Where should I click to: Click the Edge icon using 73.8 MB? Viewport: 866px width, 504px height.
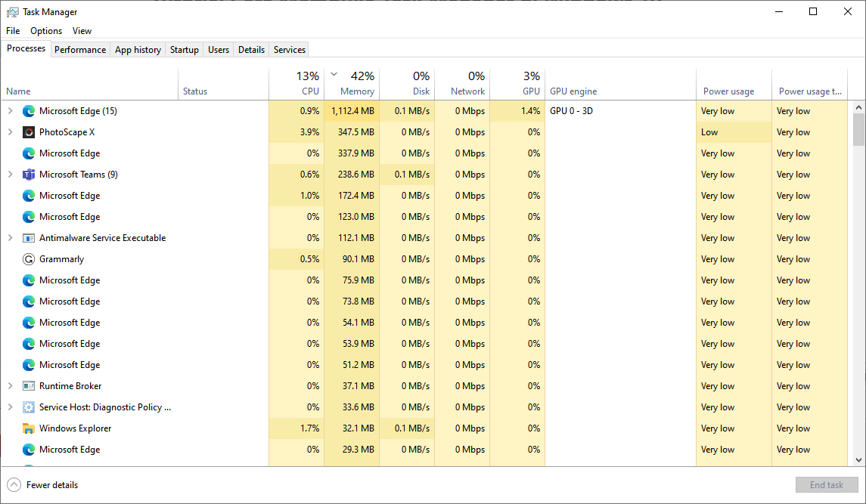point(29,301)
